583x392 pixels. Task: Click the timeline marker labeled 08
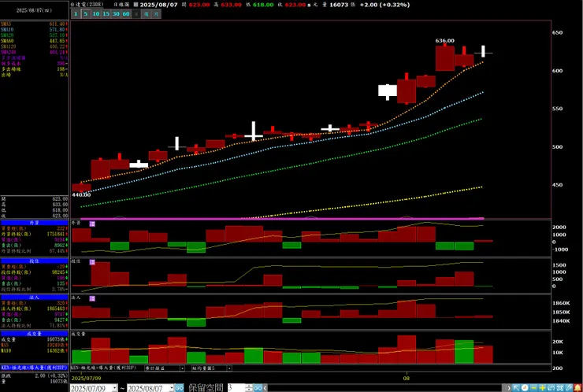click(407, 378)
